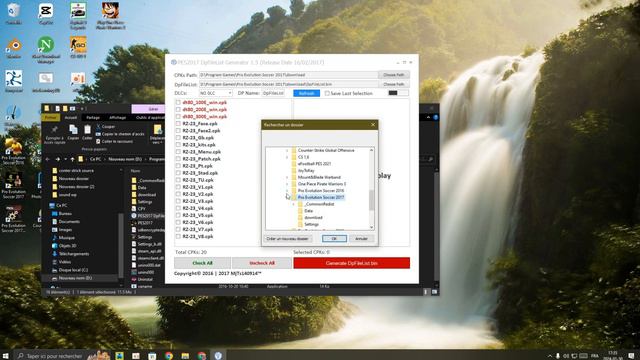Click the green Check All button

tap(202, 263)
